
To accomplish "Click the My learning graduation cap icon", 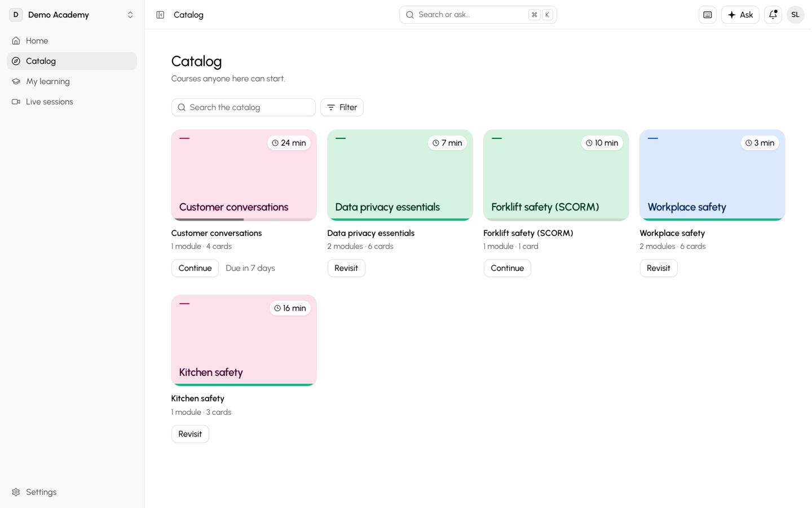I will coord(16,81).
